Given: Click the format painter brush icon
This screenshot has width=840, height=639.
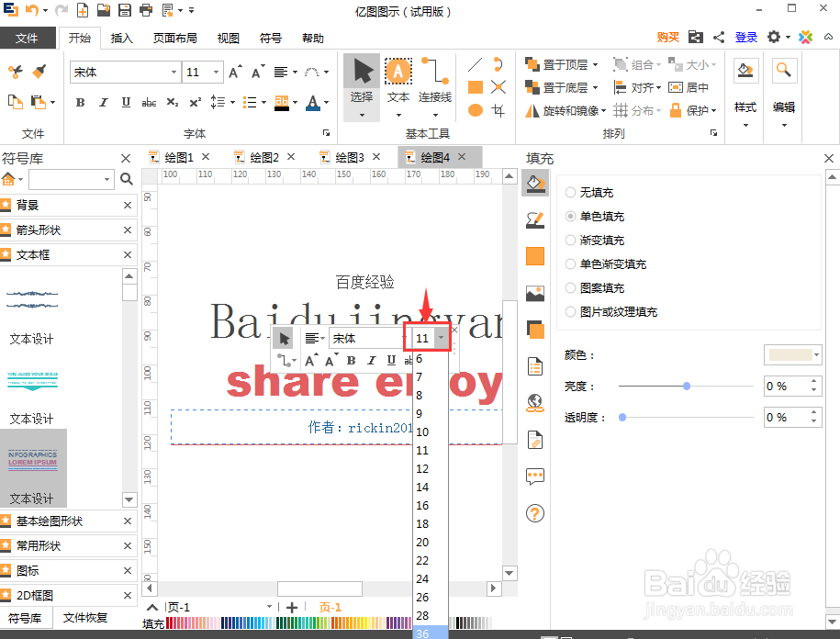Looking at the screenshot, I should [39, 72].
